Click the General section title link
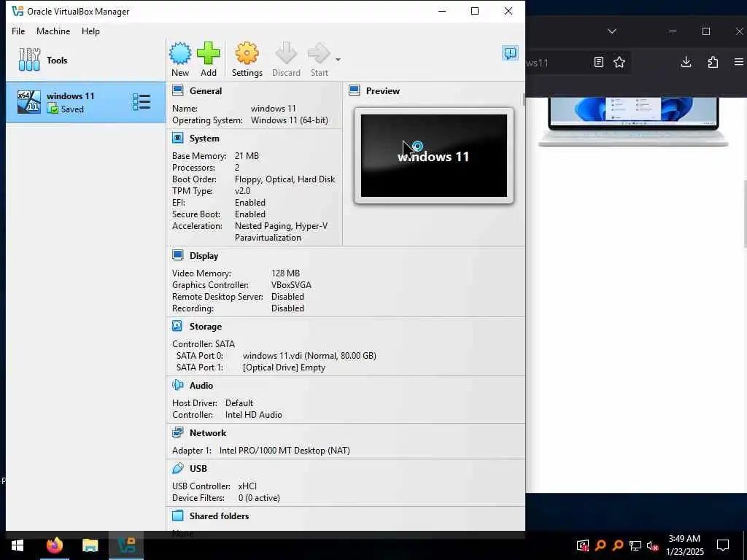 pyautogui.click(x=206, y=91)
